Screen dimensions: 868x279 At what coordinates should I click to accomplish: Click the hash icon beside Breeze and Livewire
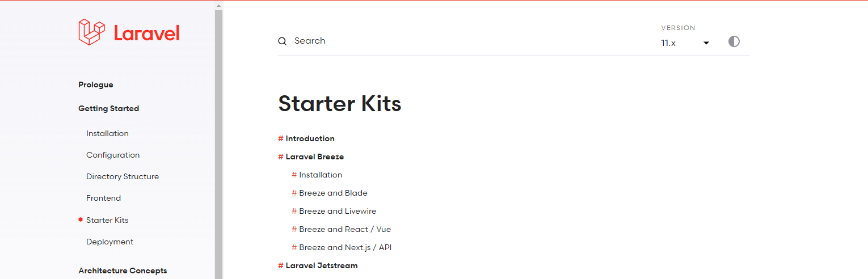(294, 211)
